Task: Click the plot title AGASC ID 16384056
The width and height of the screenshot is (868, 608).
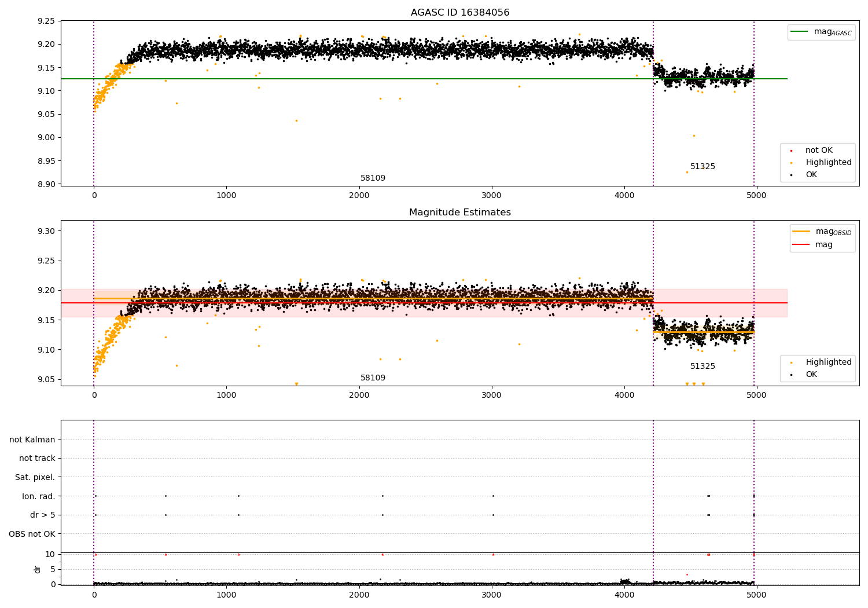Action: (x=460, y=13)
